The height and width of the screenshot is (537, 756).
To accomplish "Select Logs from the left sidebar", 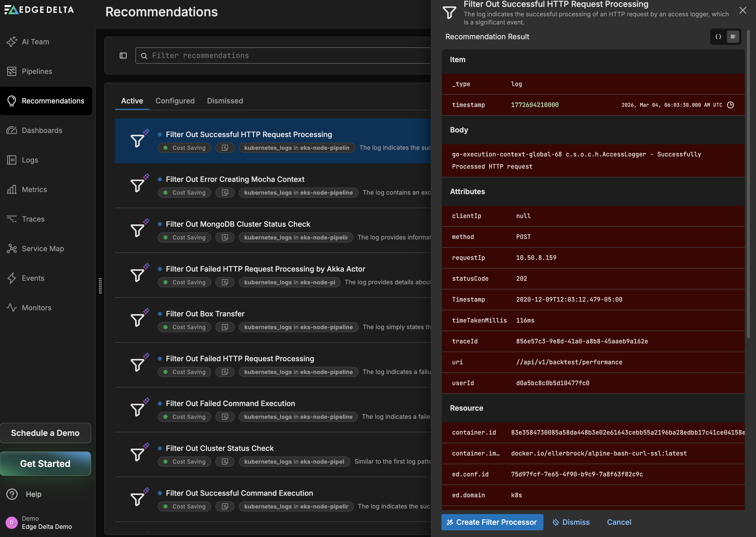I will coord(30,160).
